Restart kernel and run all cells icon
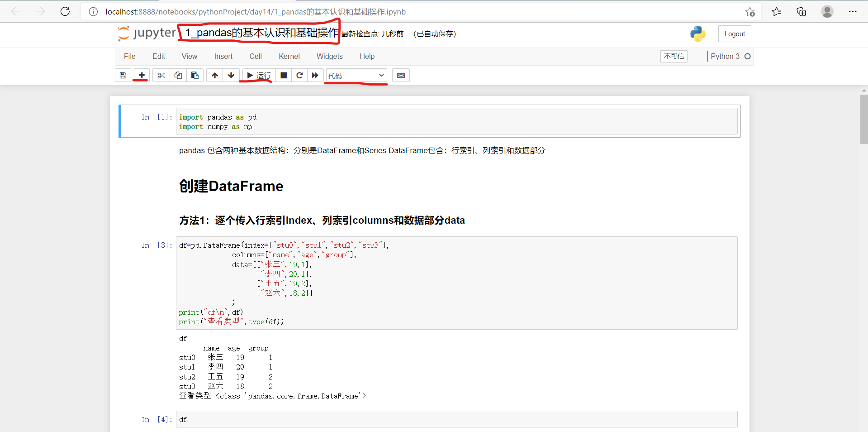The height and width of the screenshot is (432, 868). [x=315, y=75]
